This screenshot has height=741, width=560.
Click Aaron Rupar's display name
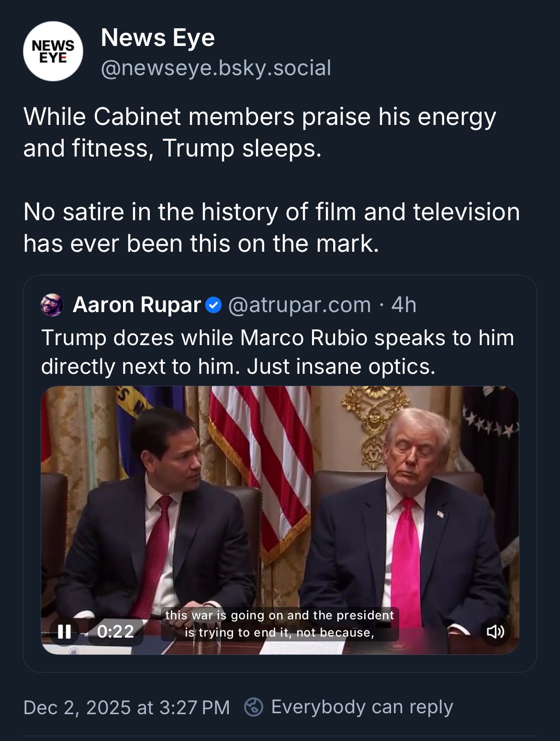click(x=136, y=304)
